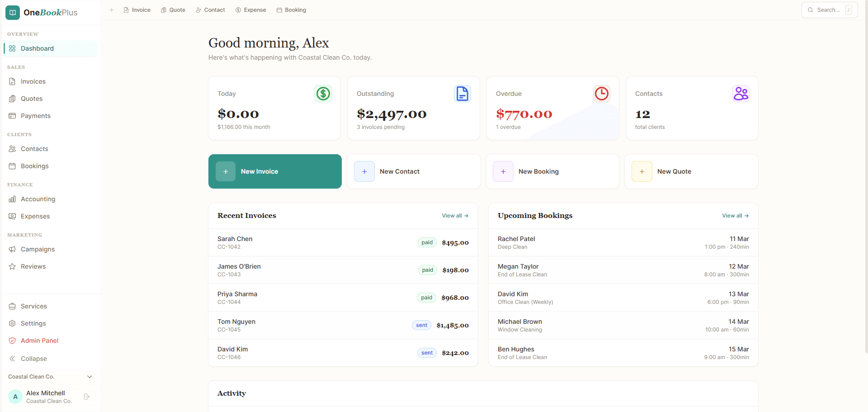The width and height of the screenshot is (868, 412).
Task: Click the sign-out icon next to Alex Mitchell
Action: tap(86, 397)
